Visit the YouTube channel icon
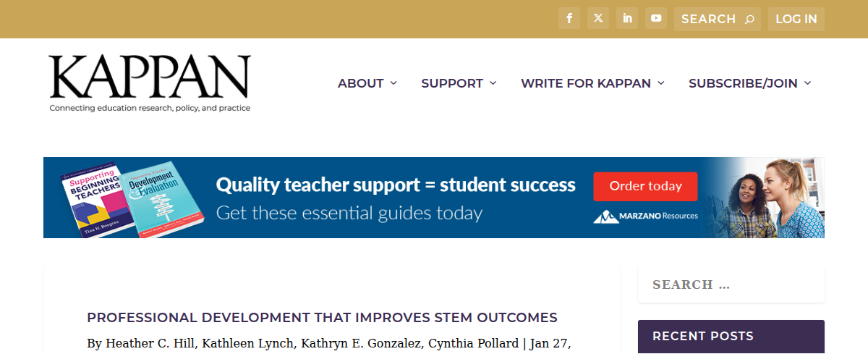 click(656, 19)
